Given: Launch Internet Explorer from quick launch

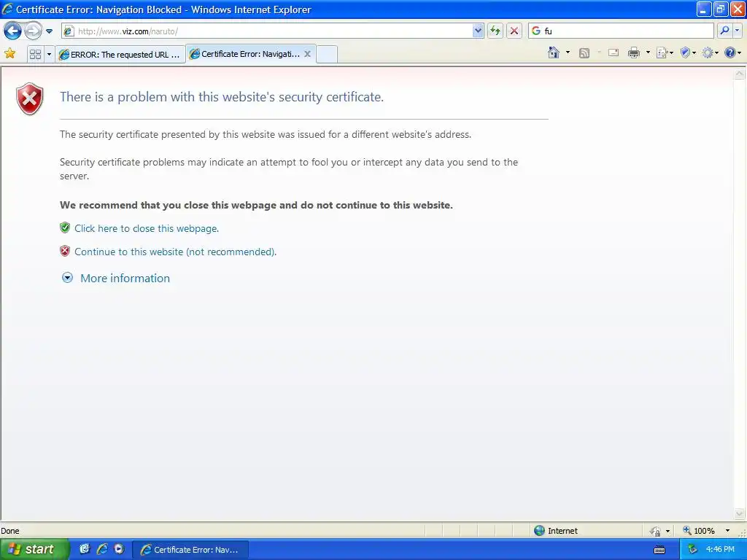Looking at the screenshot, I should [102, 549].
